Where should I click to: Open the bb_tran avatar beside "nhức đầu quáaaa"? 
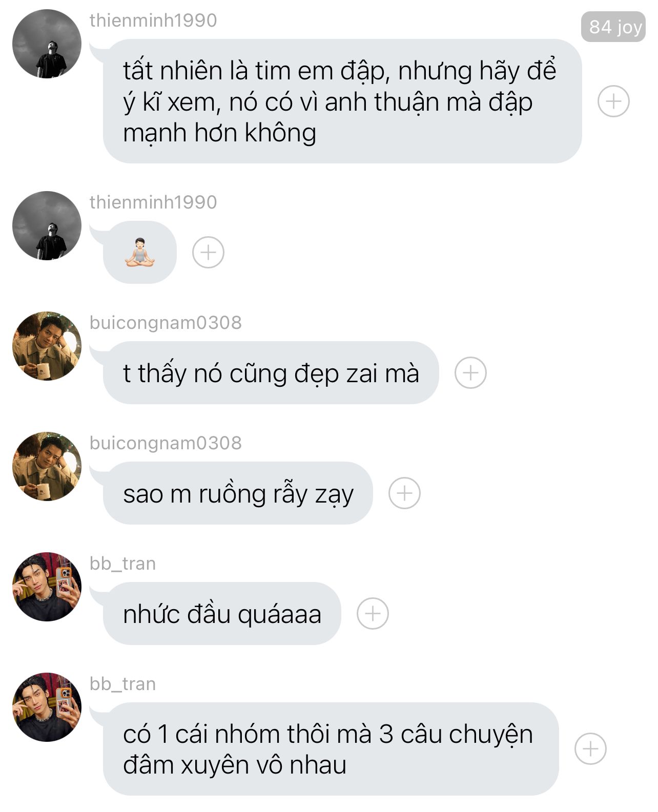click(x=47, y=587)
